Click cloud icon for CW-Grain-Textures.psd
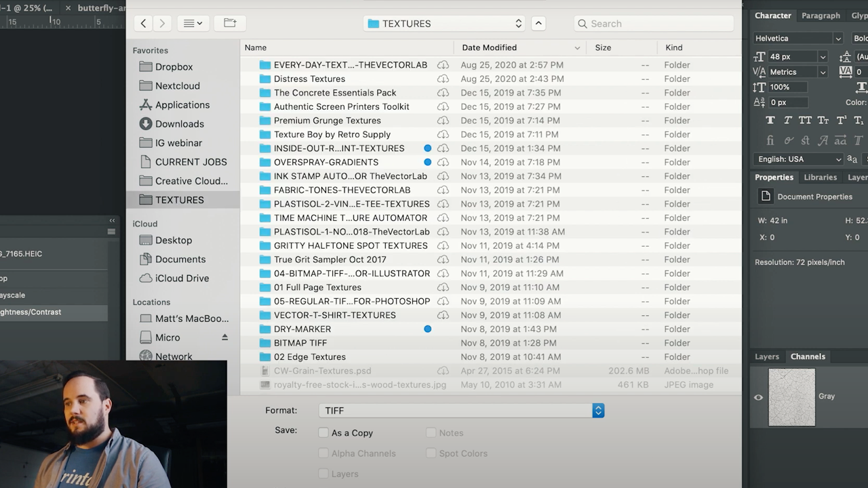Image resolution: width=868 pixels, height=488 pixels. 443,371
